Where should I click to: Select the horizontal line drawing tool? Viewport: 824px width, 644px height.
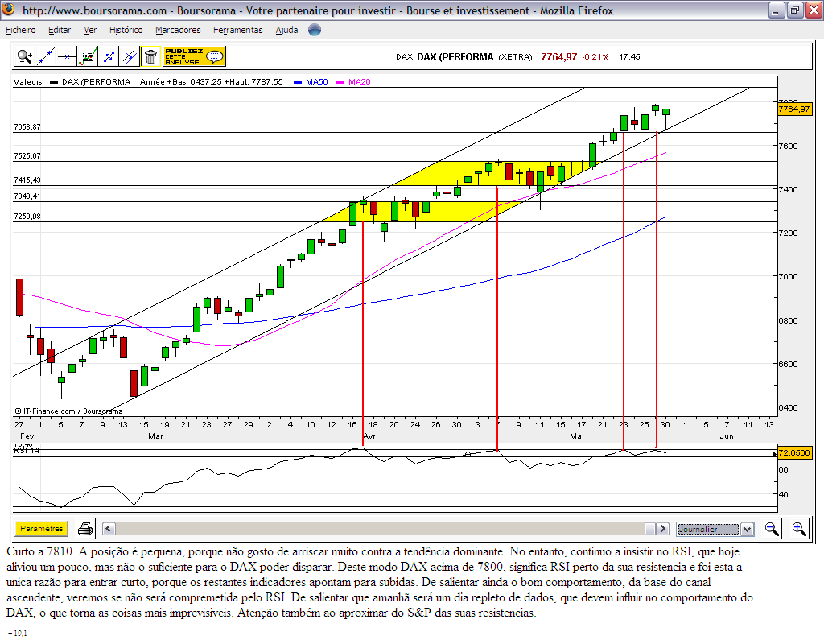click(x=67, y=56)
